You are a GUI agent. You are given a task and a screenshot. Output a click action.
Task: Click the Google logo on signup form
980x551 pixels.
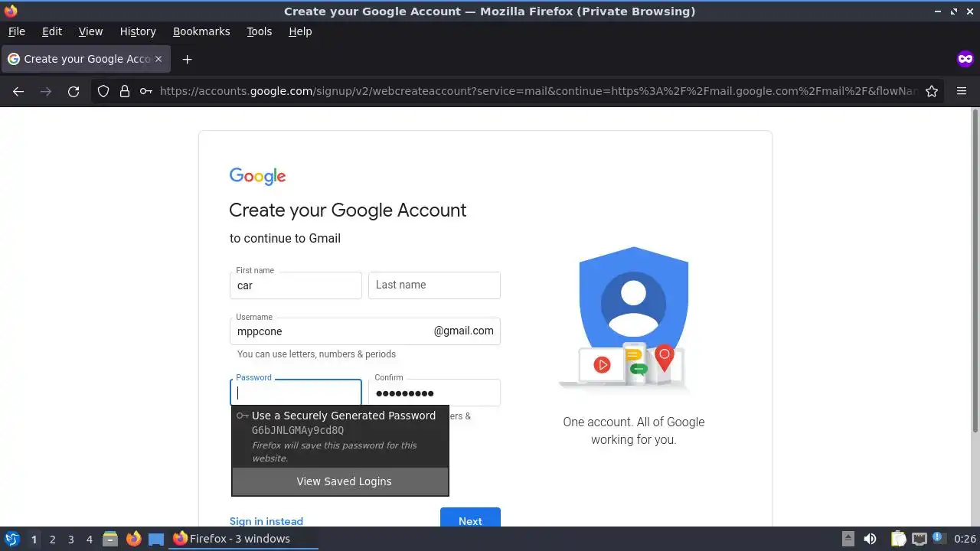(x=257, y=177)
